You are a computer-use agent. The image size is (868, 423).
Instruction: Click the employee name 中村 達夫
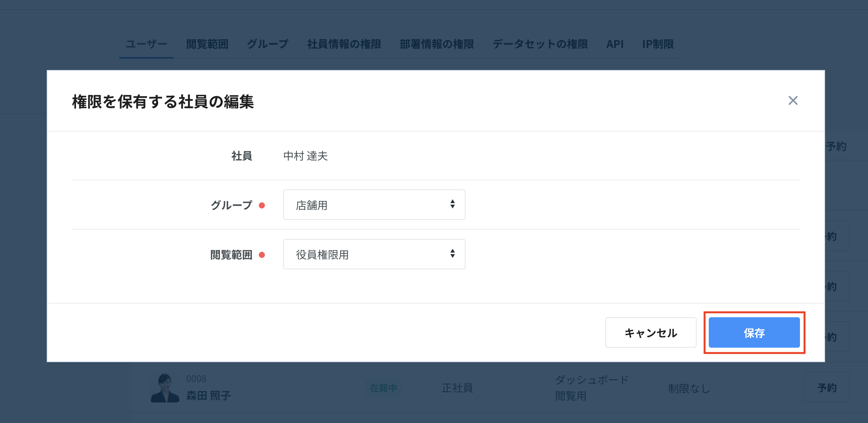point(306,156)
